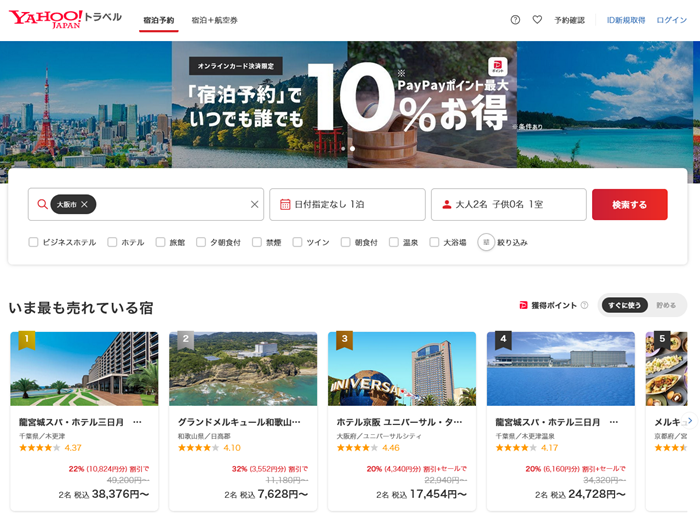The width and height of the screenshot is (700, 523).
Task: Click Tokyo Tower banner image
Action: (86, 104)
